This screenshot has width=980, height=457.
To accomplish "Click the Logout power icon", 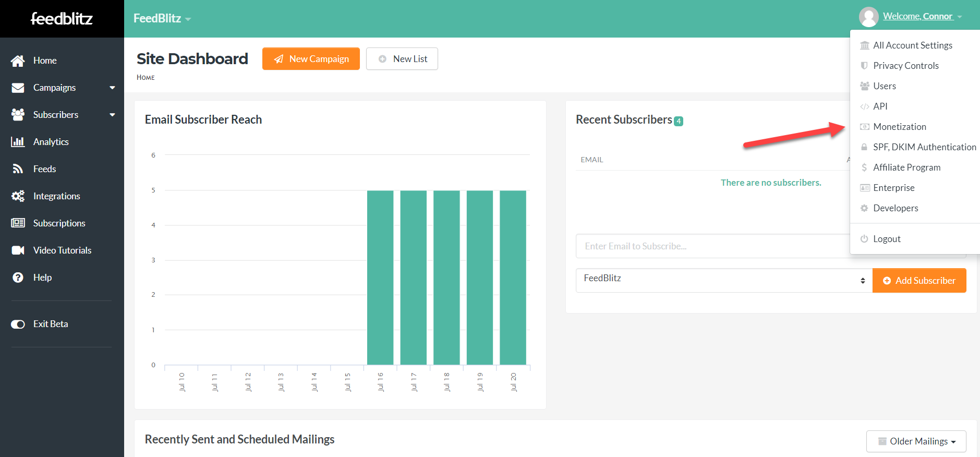I will (x=864, y=239).
